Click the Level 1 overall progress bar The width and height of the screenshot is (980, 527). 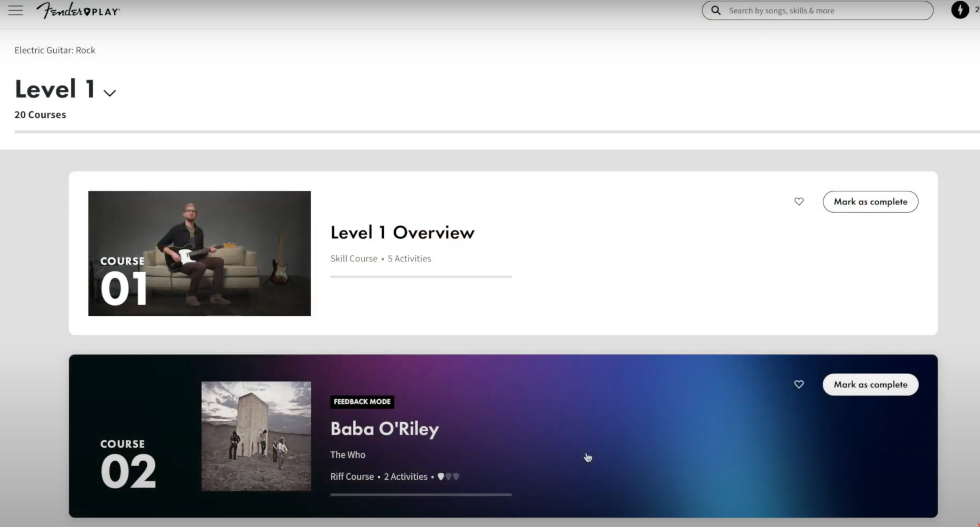coord(497,132)
